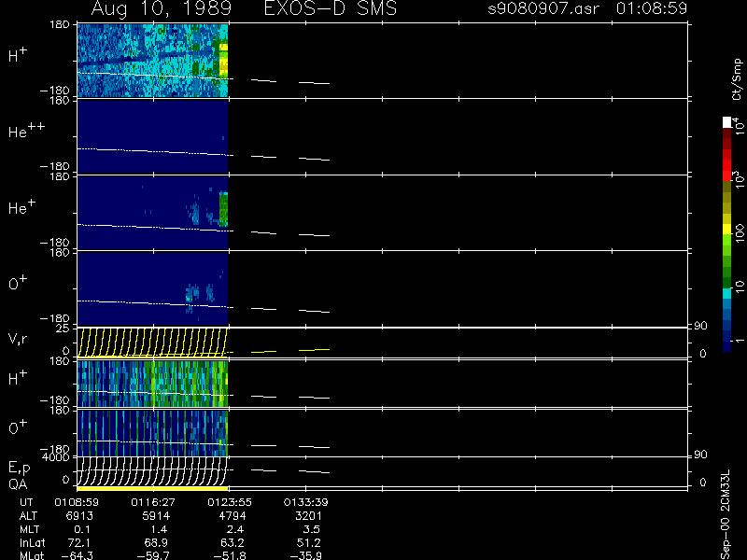The height and width of the screenshot is (560, 747).
Task: Click the MLat value -59.7
Action: click(153, 555)
